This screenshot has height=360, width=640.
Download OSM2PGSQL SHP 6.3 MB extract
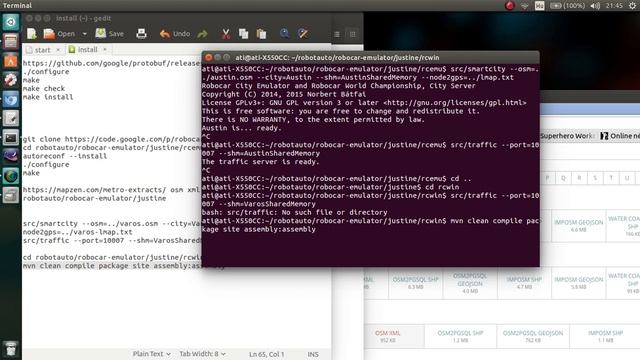click(x=416, y=283)
